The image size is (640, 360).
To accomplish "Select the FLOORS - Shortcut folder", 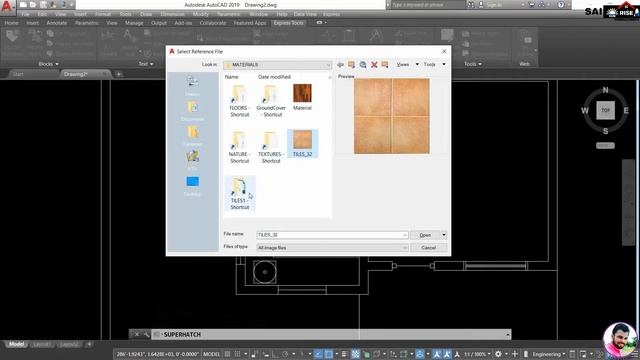I will click(x=240, y=101).
